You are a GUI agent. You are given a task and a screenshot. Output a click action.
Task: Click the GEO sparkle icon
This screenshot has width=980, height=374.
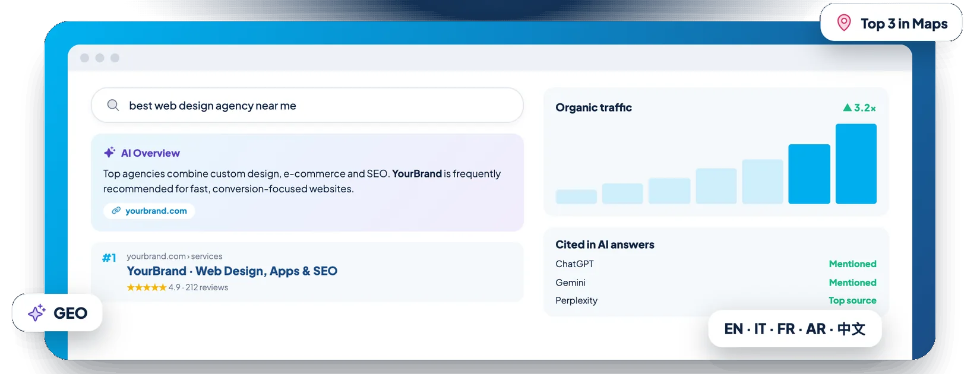[x=37, y=313]
